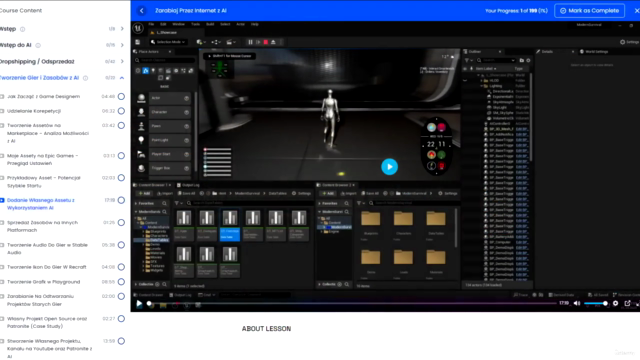
Task: Click the large blue play button overlay
Action: click(x=389, y=167)
